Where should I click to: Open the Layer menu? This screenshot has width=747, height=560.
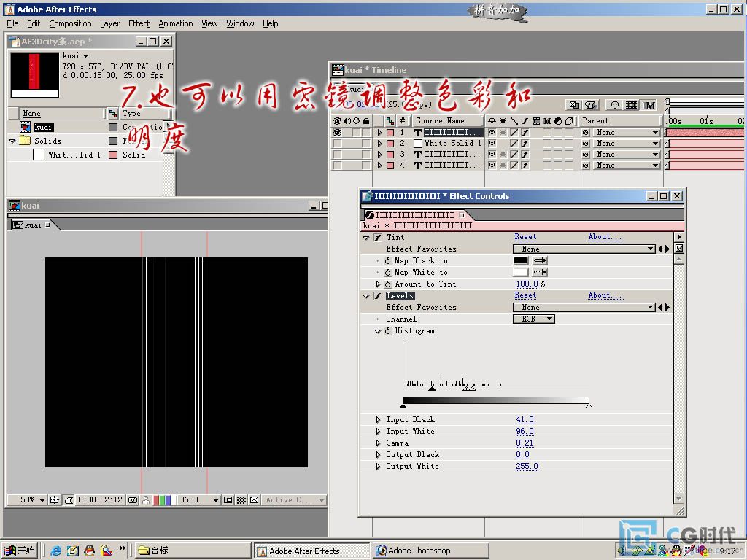(109, 23)
